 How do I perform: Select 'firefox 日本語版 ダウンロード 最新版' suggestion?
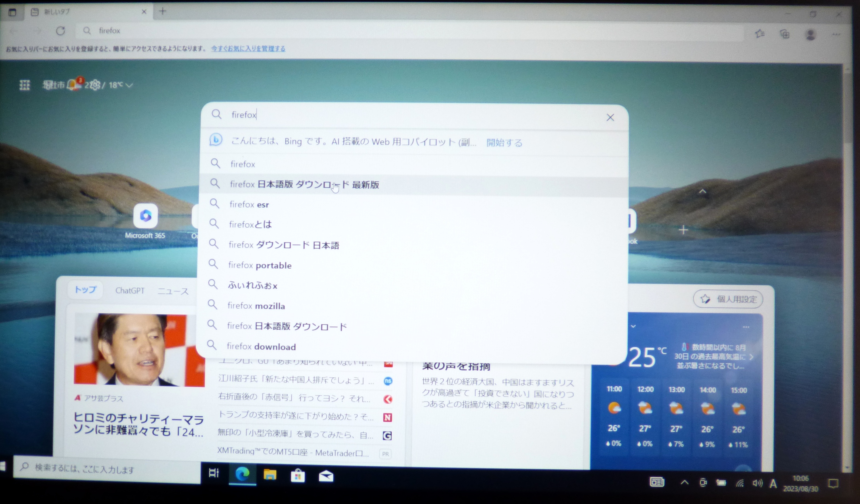[x=413, y=185]
